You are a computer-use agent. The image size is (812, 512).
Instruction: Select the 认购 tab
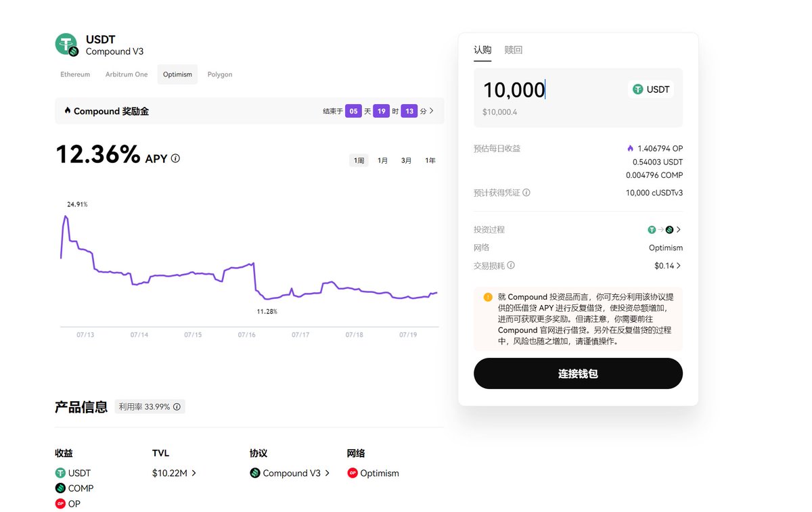[482, 50]
